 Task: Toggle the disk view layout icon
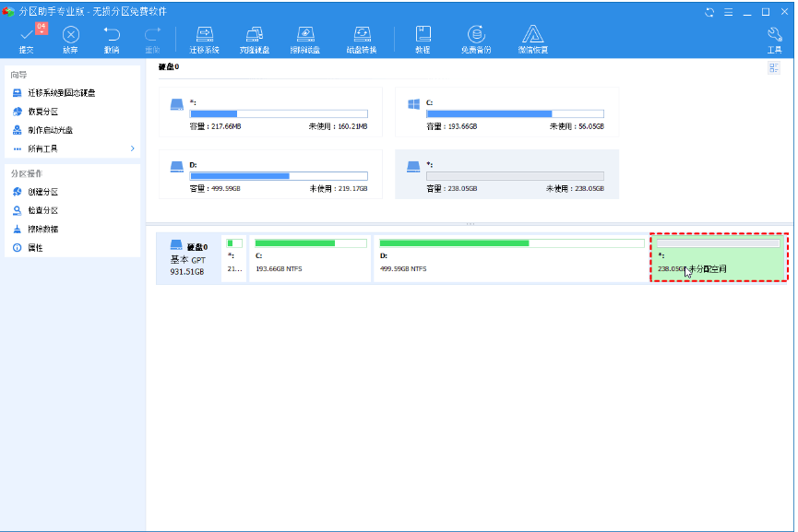[x=773, y=68]
